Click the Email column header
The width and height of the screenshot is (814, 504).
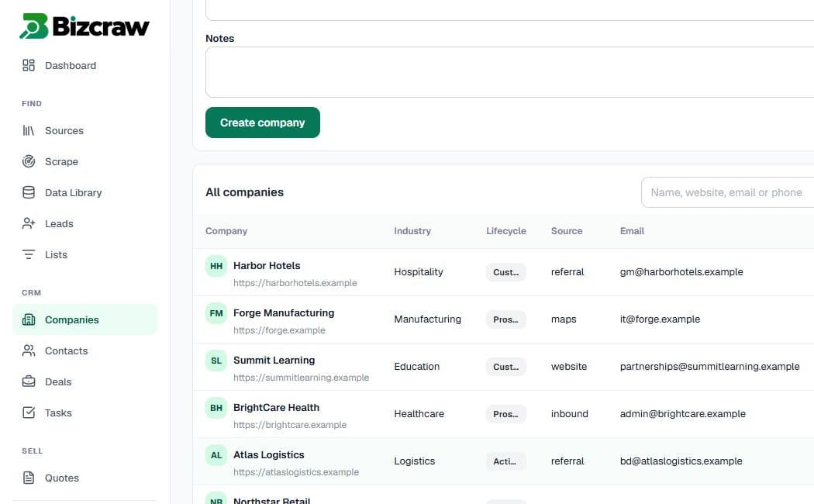(x=632, y=231)
